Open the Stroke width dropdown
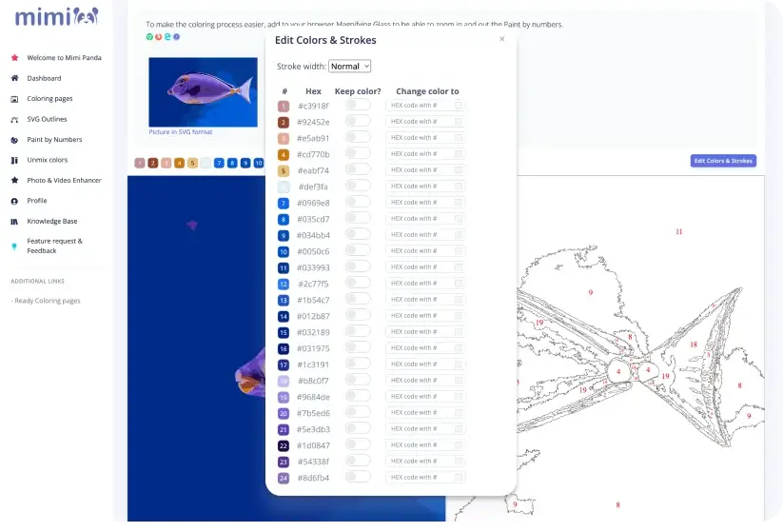Viewport: 783px width, 532px height. tap(349, 67)
